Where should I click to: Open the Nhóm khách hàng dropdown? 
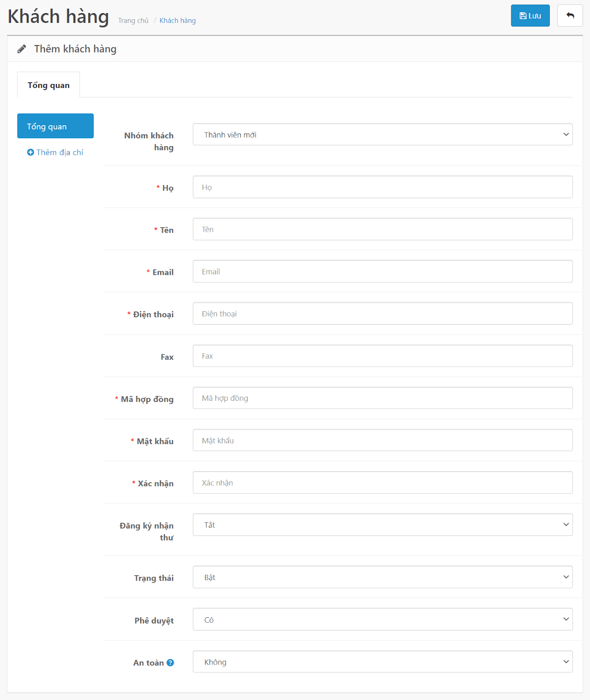coord(382,135)
